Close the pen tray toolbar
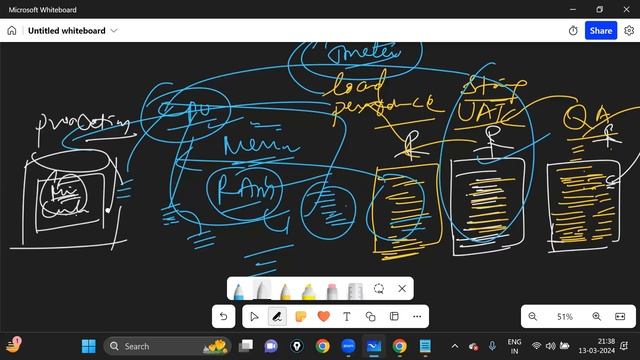The height and width of the screenshot is (360, 640). click(x=402, y=289)
